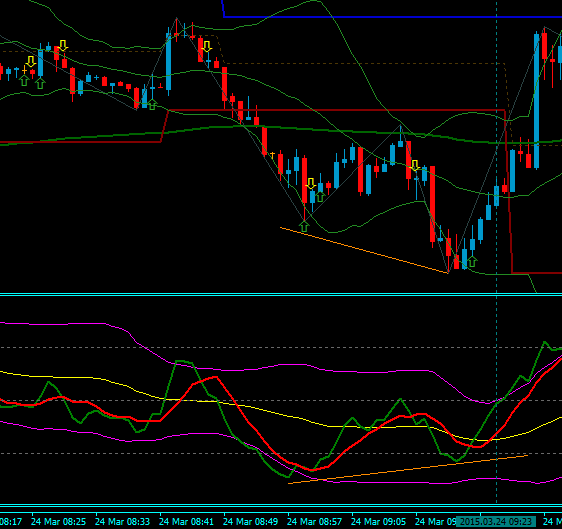
Task: Click the 24 Mar 08:25 time axis label
Action: 58,521
